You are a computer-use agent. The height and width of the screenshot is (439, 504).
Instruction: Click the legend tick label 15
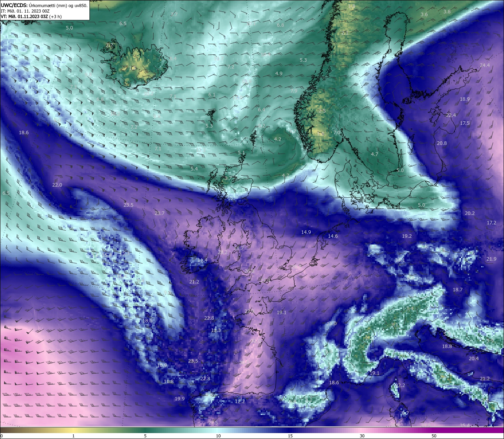click(290, 436)
